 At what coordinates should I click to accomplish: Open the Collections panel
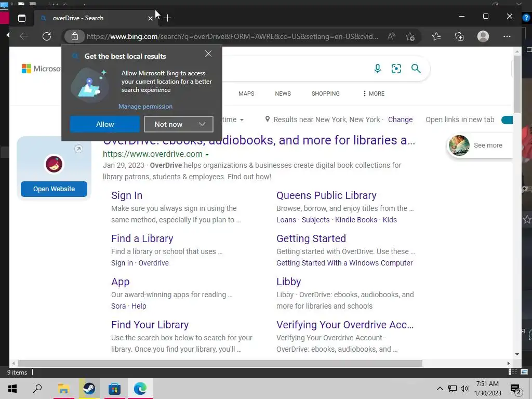tap(459, 36)
